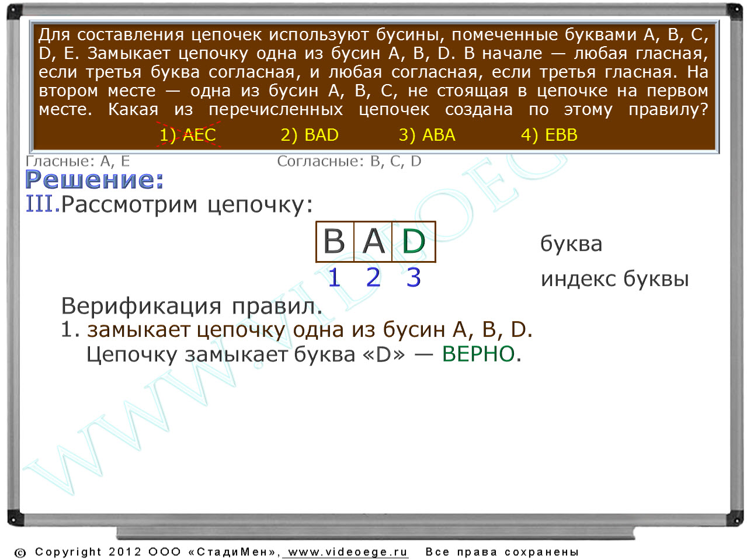Click the green word 'ВЕРНО'
Image resolution: width=747 pixels, height=560 pixels.
(x=478, y=354)
